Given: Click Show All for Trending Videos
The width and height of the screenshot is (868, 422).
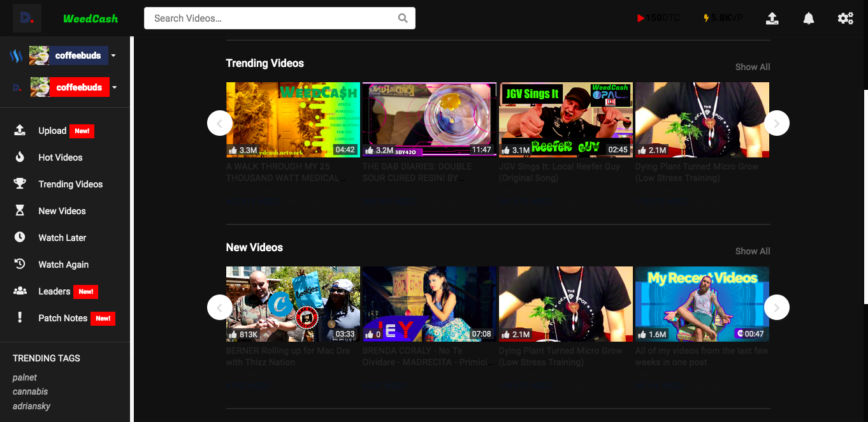Looking at the screenshot, I should coord(753,67).
